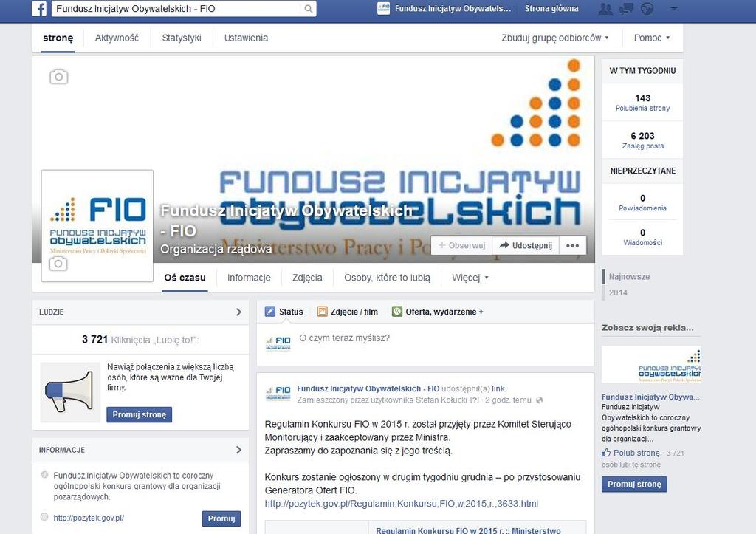
Task: Click ad preview cover thumbnail
Action: (x=651, y=364)
